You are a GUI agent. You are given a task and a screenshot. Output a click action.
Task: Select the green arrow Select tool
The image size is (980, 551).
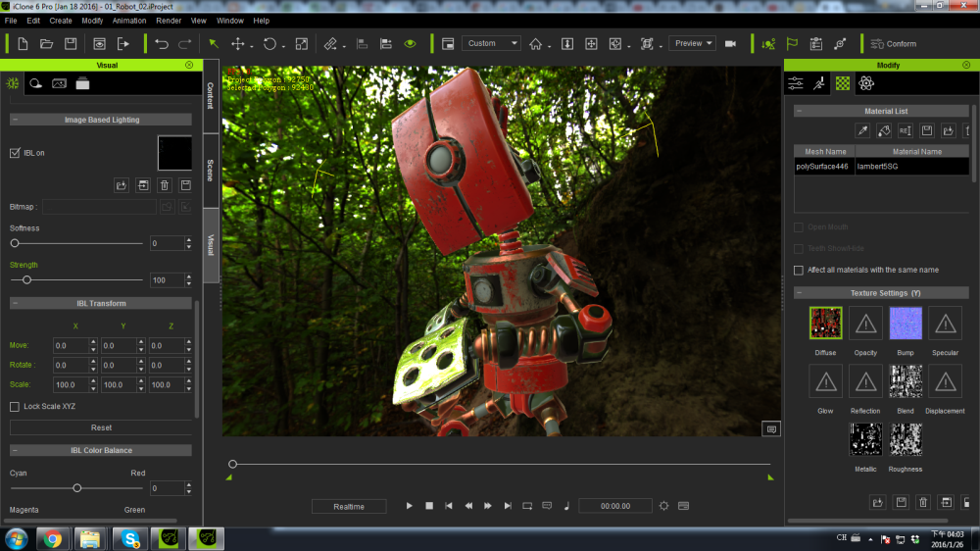point(214,44)
